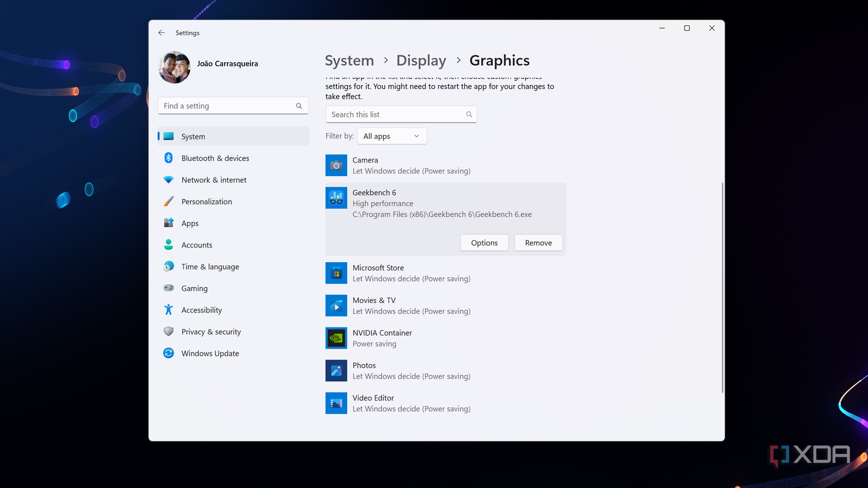868x488 pixels.
Task: Click the vertical scrollbar on right
Action: click(722, 287)
